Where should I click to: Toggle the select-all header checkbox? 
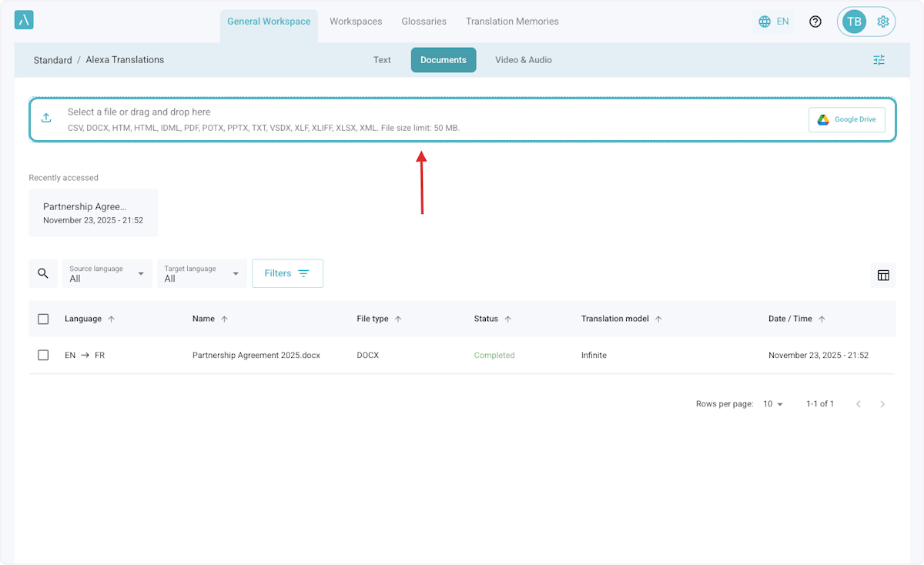click(43, 319)
